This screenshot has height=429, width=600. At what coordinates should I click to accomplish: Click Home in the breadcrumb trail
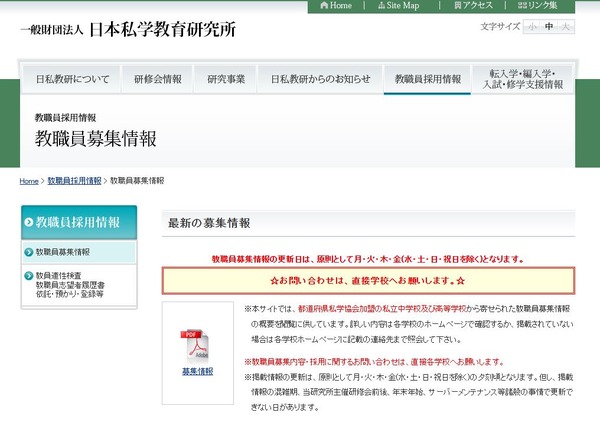(x=29, y=181)
